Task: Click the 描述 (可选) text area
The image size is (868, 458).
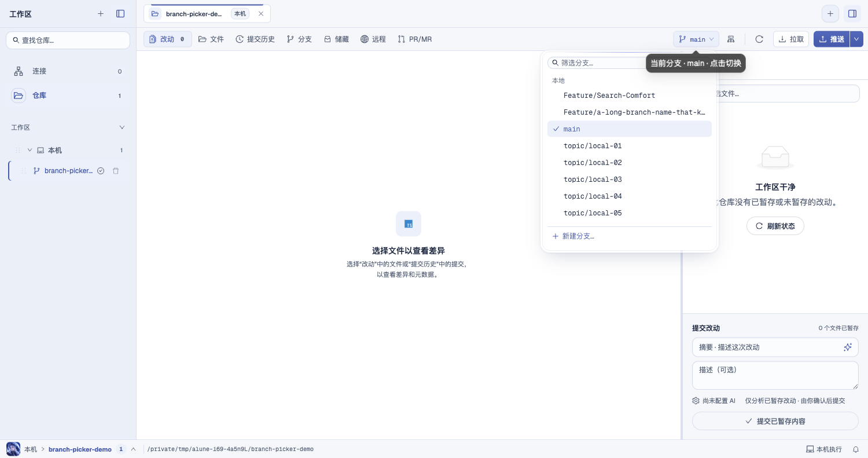Action: pyautogui.click(x=775, y=376)
